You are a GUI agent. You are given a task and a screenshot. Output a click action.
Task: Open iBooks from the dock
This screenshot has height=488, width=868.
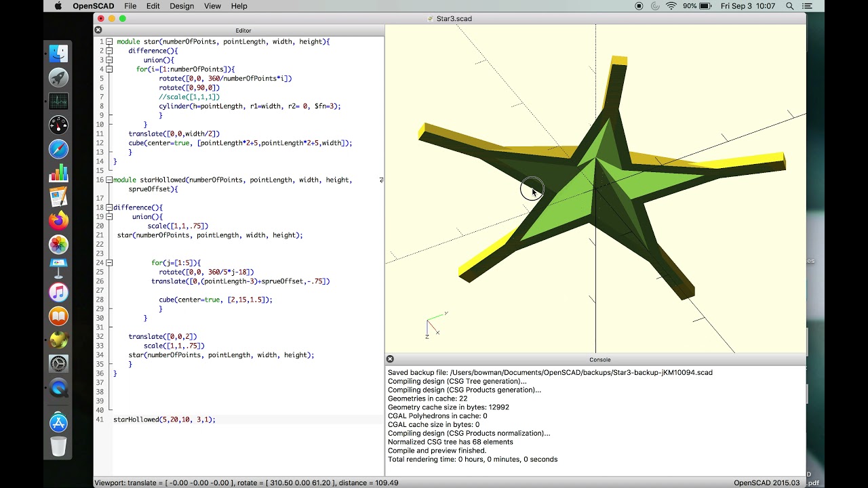click(58, 316)
